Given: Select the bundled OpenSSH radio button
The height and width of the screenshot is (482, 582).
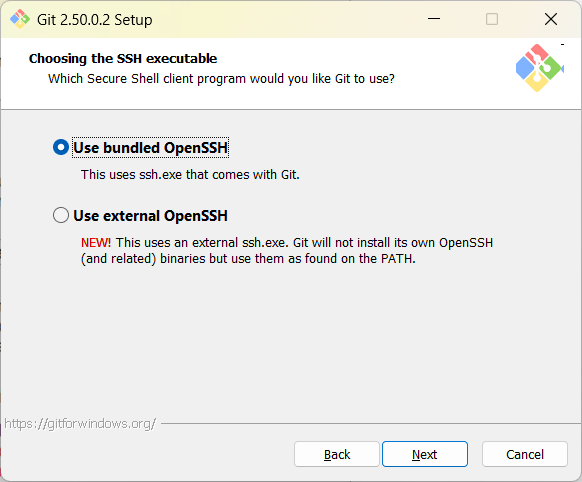Looking at the screenshot, I should click(61, 147).
